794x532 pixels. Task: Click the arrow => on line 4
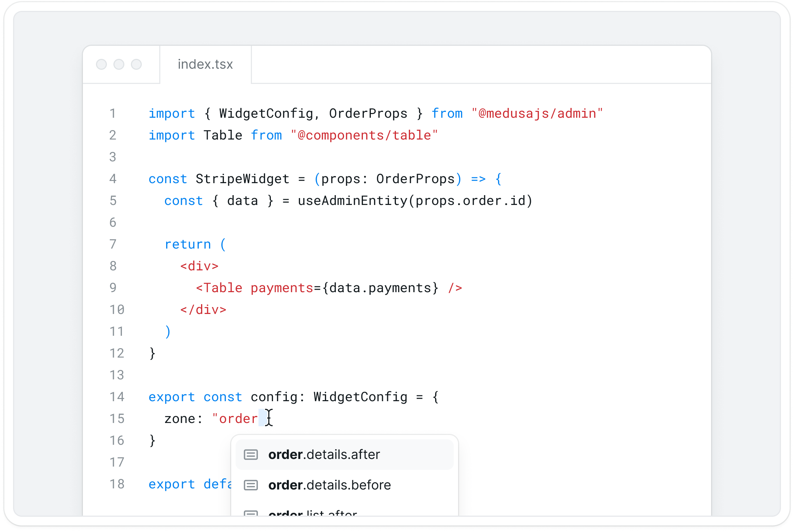pos(478,179)
